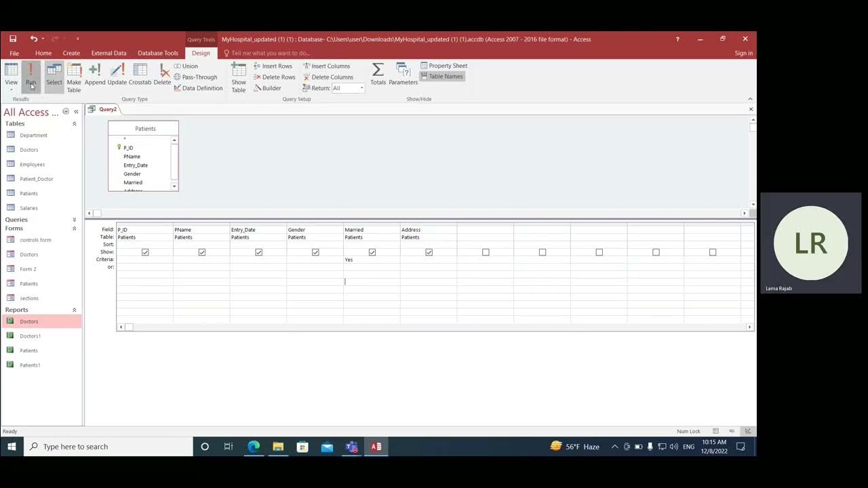Open the View dropdown arrow

click(12, 89)
